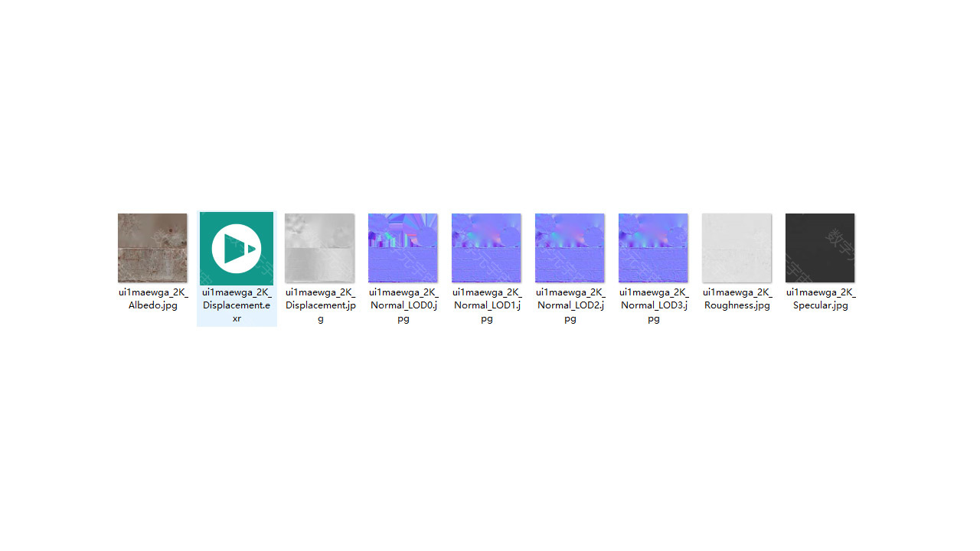Select the Normal_LOD0.jpg thumbnail image
The width and height of the screenshot is (980, 551).
pyautogui.click(x=403, y=248)
